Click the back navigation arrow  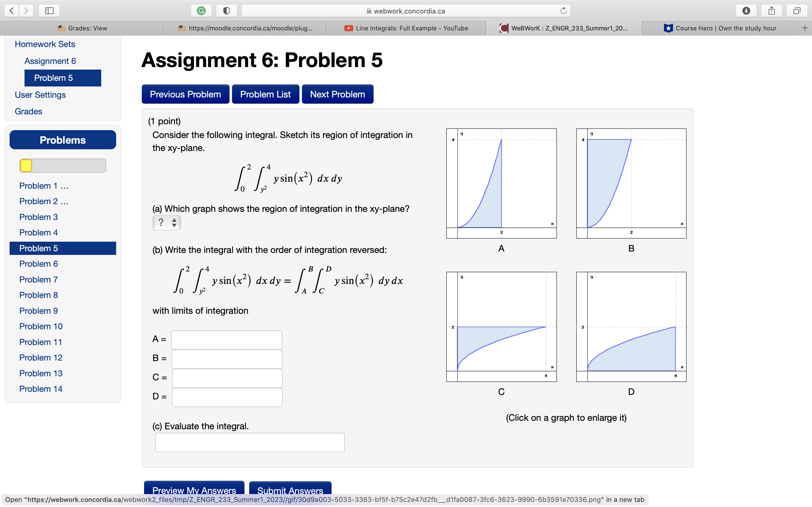coord(11,10)
